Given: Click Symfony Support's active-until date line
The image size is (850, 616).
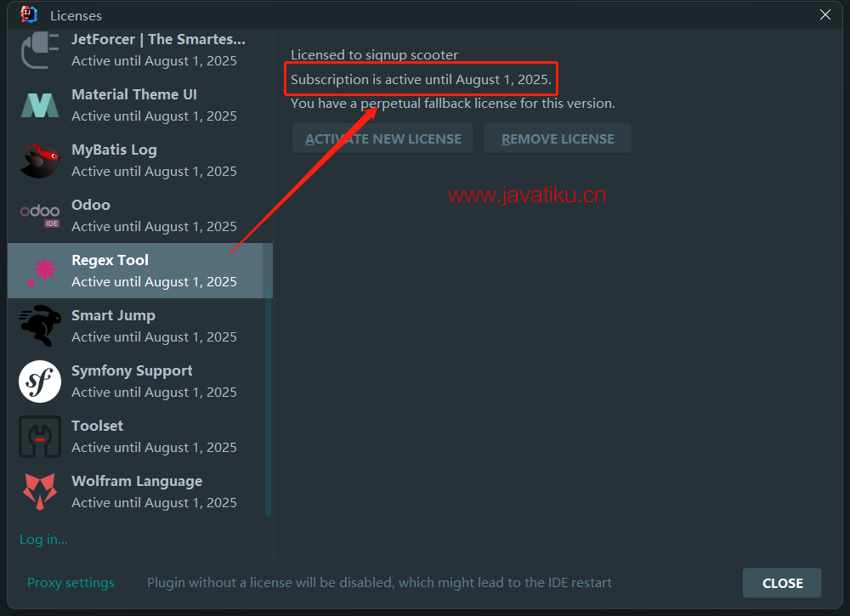Looking at the screenshot, I should pos(154,393).
